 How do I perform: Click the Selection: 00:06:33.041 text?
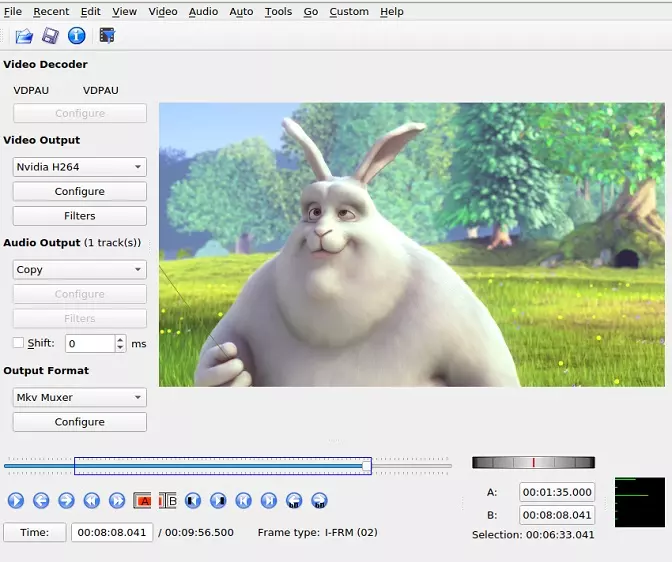pos(533,535)
